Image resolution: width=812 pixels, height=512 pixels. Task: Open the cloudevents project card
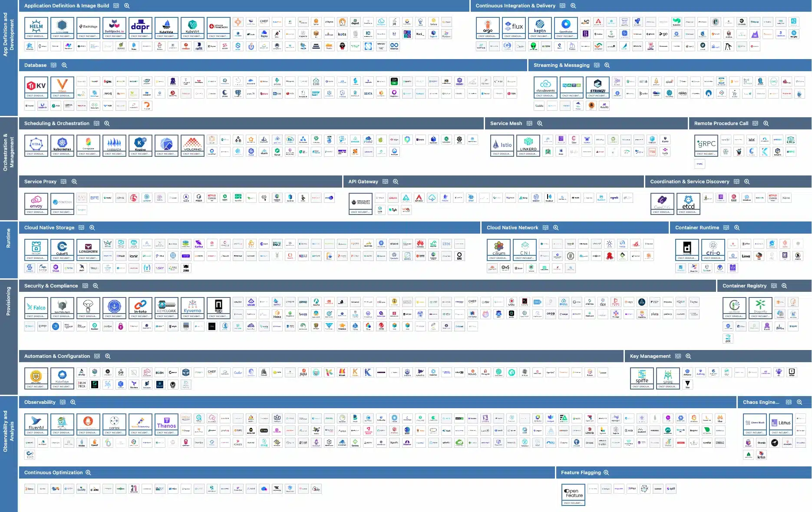(545, 87)
